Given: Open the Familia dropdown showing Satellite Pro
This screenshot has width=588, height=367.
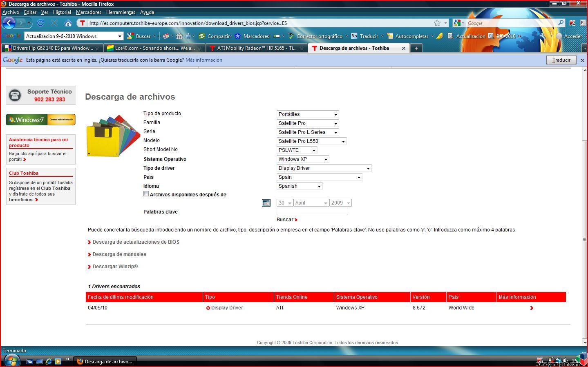Looking at the screenshot, I should [308, 123].
